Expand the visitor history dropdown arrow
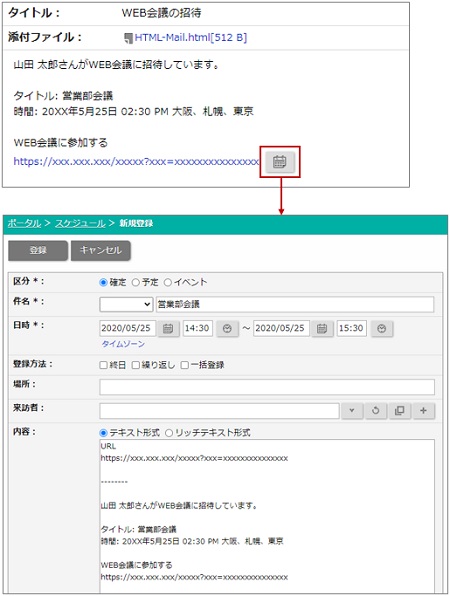450x596 pixels. [352, 411]
